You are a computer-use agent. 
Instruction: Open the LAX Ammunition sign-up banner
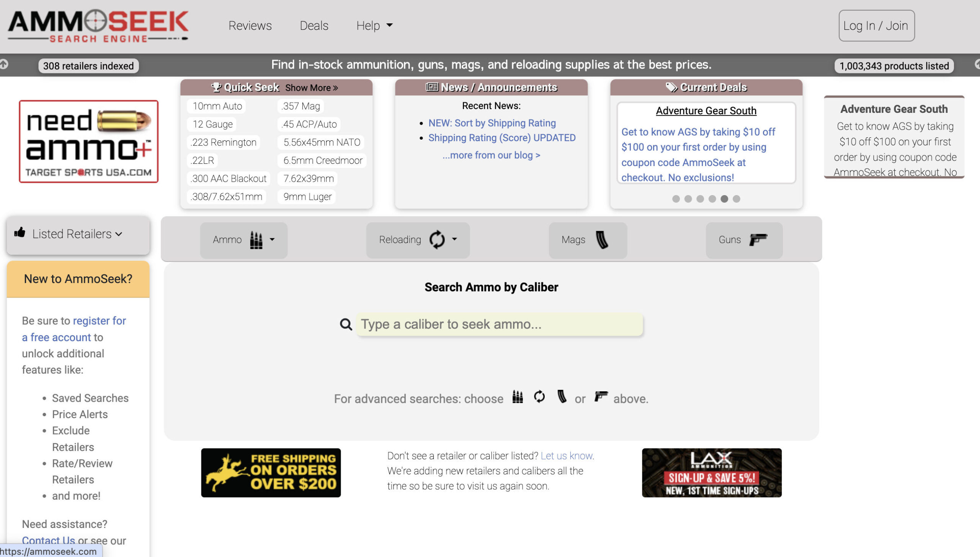coord(712,473)
